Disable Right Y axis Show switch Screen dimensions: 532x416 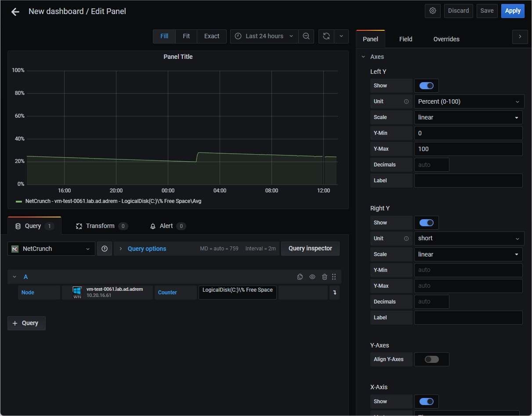tap(427, 223)
